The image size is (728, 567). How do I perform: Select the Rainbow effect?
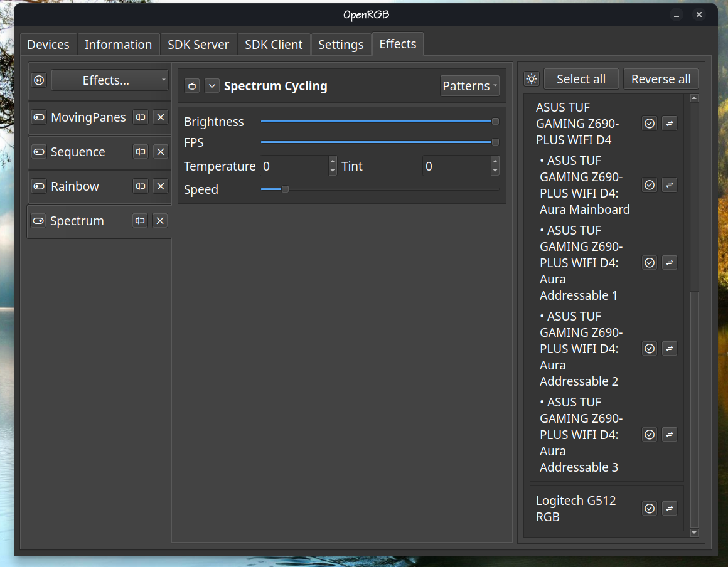coord(75,186)
